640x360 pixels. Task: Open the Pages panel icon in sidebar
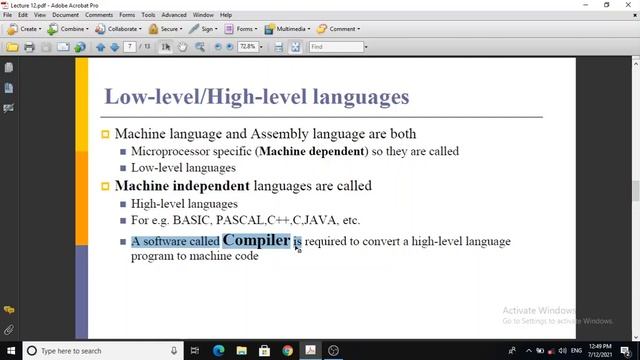point(9,67)
